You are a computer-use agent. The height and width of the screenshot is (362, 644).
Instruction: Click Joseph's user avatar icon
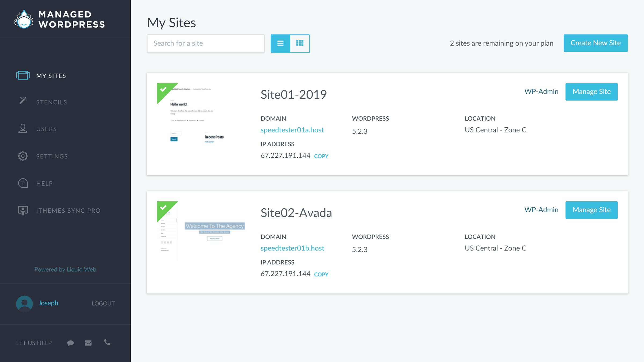coord(24,304)
